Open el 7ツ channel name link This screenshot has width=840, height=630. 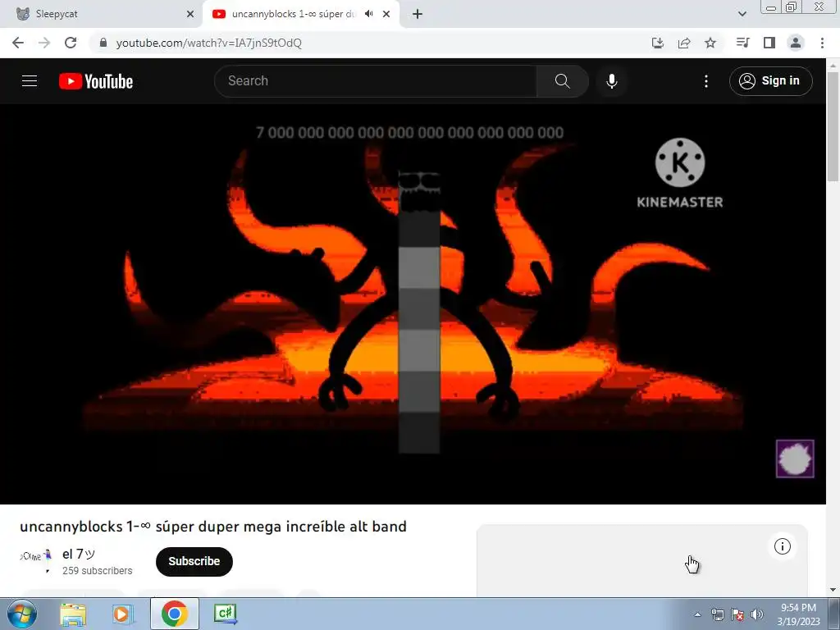pyautogui.click(x=79, y=554)
